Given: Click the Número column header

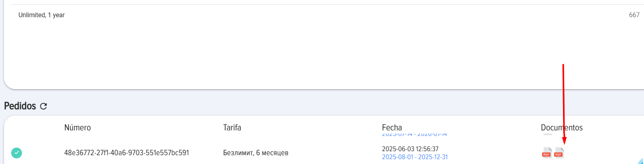Looking at the screenshot, I should (x=77, y=128).
